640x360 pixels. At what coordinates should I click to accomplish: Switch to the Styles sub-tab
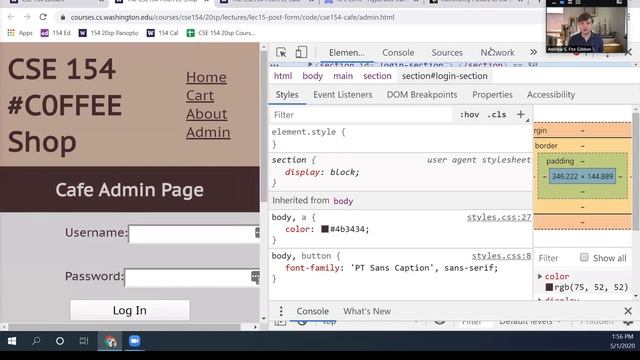click(287, 95)
